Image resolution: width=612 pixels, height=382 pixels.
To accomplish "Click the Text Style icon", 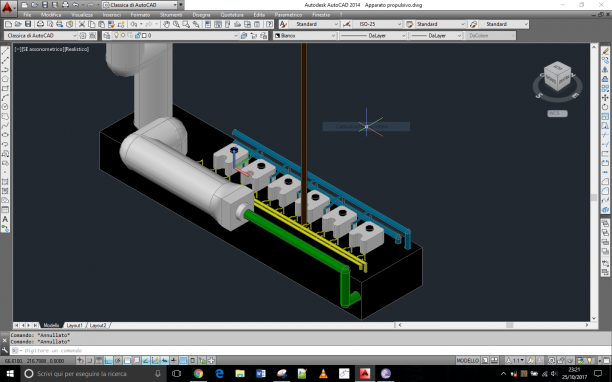I will [283, 24].
